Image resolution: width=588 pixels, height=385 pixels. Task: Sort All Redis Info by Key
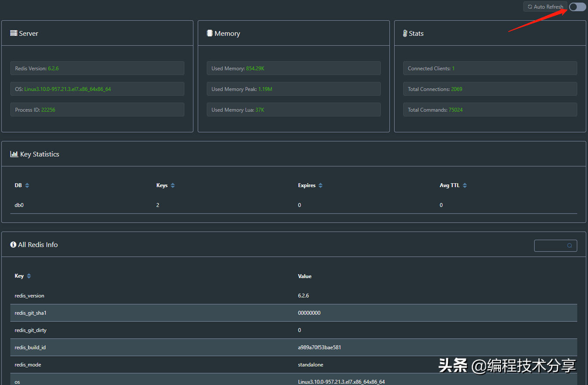[x=29, y=276]
